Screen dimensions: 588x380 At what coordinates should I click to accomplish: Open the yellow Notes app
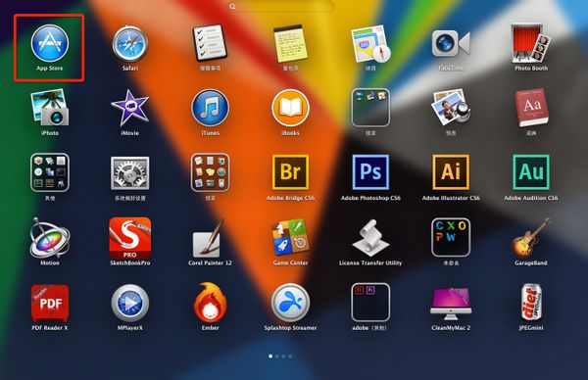(291, 43)
